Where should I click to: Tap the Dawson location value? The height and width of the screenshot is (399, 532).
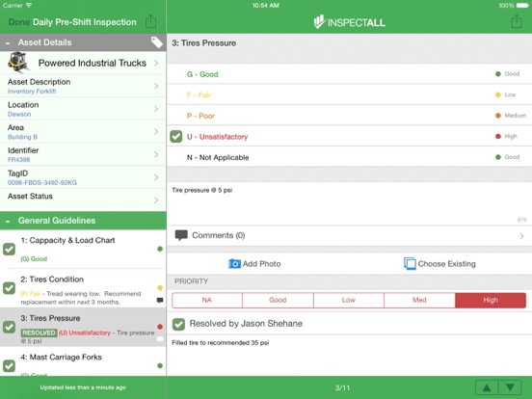(x=19, y=115)
